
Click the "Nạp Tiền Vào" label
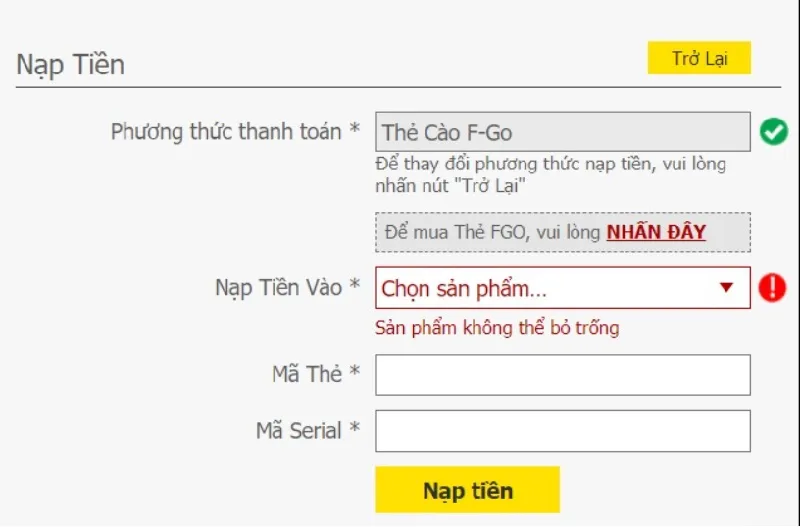click(278, 288)
